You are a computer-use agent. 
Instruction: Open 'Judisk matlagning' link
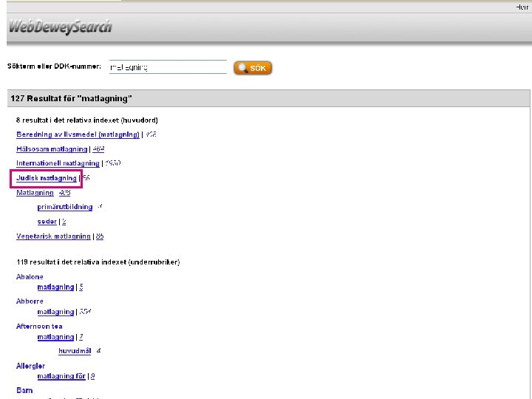point(47,178)
